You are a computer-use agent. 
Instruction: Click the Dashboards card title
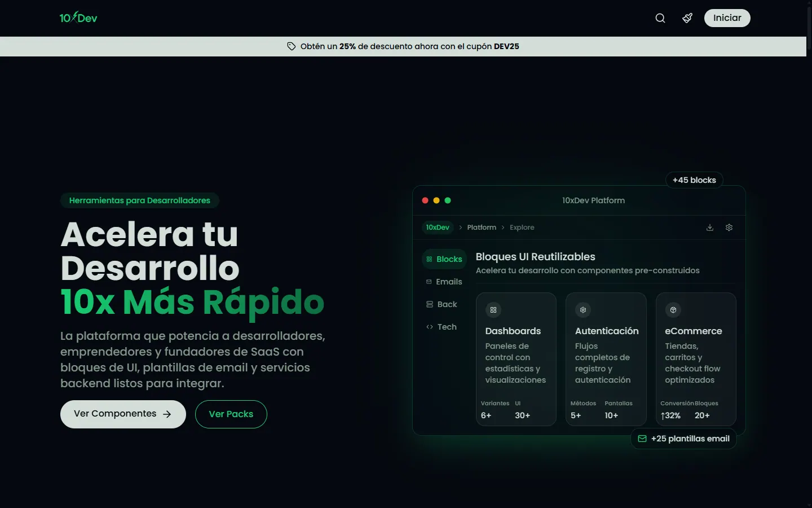(x=513, y=331)
